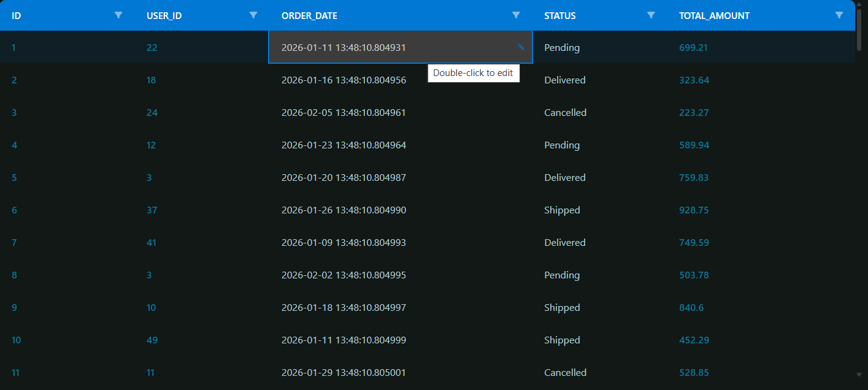868x390 pixels.
Task: Select the user ID 49 cell
Action: (152, 340)
